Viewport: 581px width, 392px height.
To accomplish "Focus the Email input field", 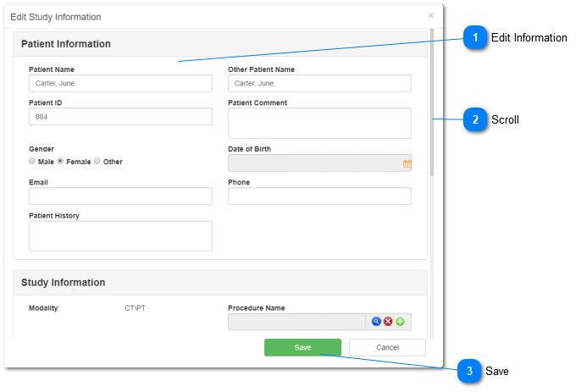I will click(x=120, y=196).
